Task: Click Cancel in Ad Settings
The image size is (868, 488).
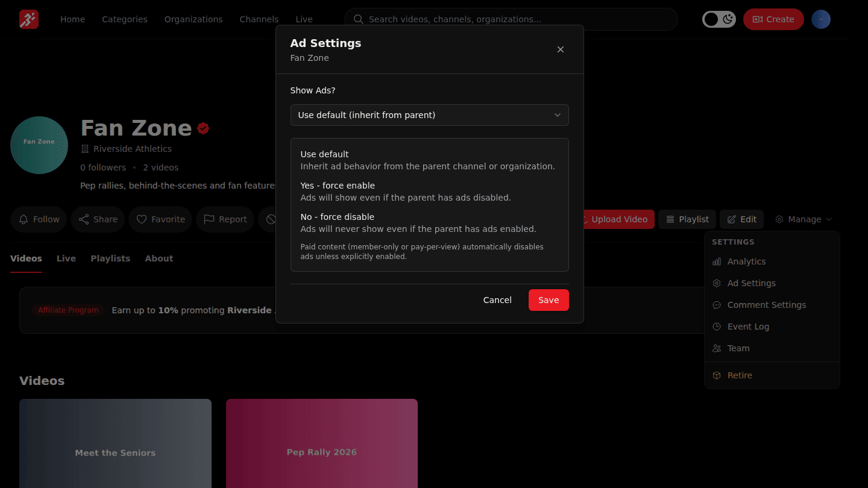Action: click(x=497, y=300)
